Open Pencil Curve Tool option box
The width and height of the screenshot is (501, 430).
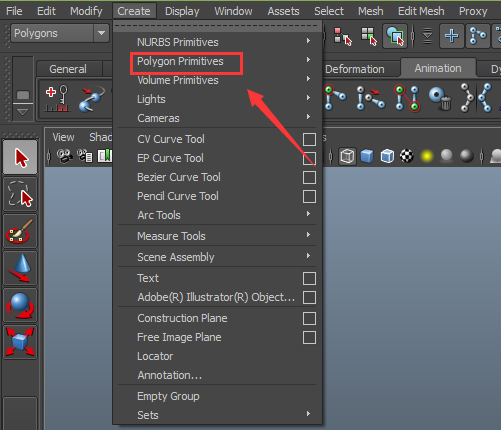coord(309,196)
